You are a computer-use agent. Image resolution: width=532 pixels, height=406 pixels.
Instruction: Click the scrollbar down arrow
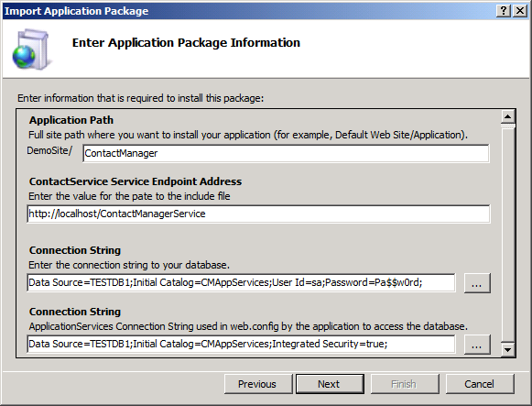pos(507,349)
